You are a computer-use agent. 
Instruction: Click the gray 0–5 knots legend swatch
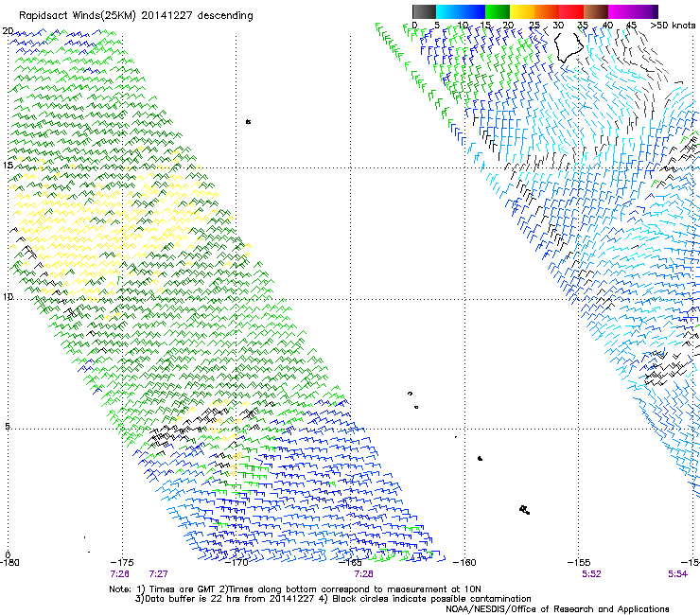(x=424, y=11)
